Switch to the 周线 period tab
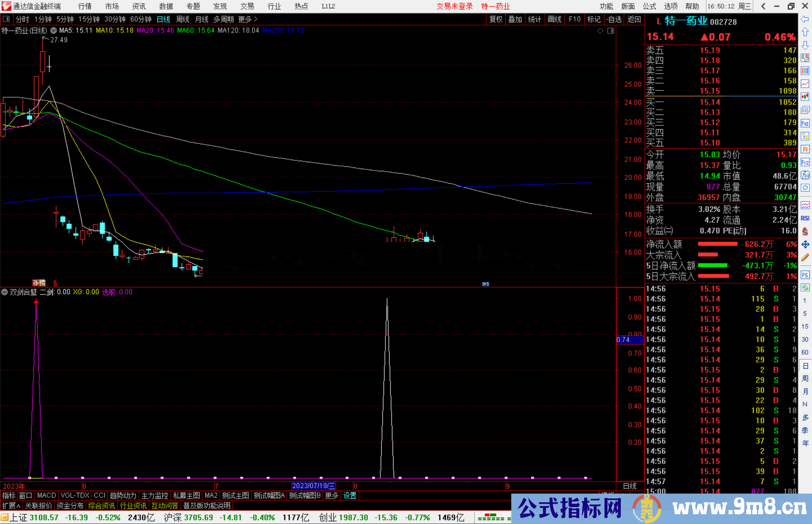This screenshot has width=812, height=524. pyautogui.click(x=183, y=19)
